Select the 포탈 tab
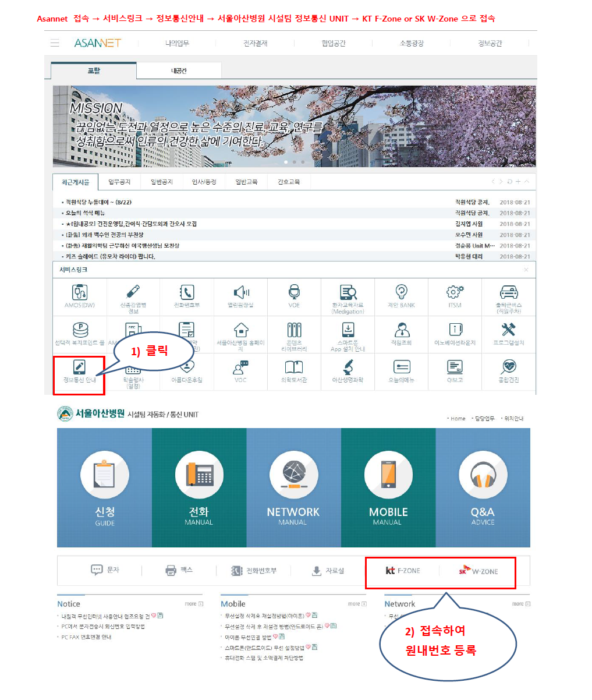592x700 pixels. click(94, 70)
